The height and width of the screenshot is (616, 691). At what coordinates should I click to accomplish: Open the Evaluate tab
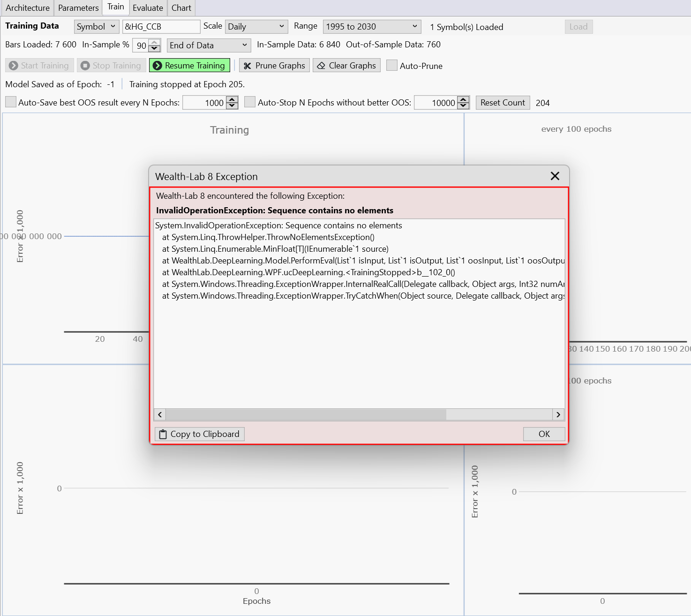(x=148, y=8)
